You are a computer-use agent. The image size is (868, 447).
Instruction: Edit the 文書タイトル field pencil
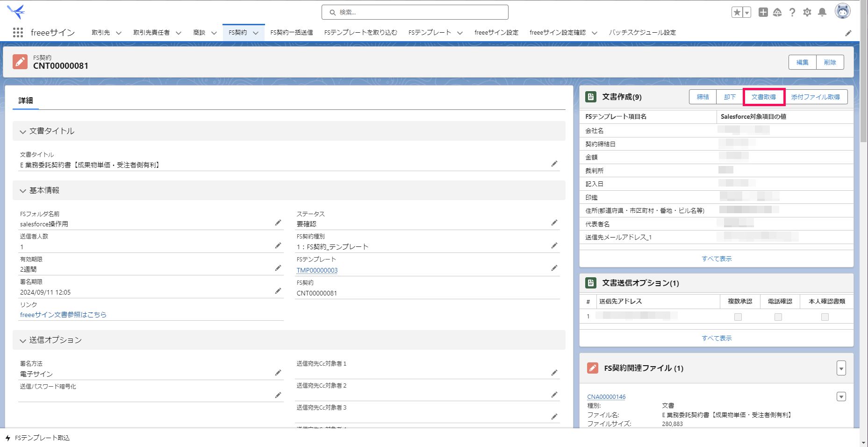tap(554, 164)
